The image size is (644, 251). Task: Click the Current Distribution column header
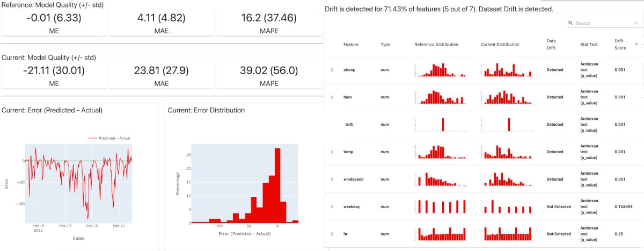click(x=500, y=44)
